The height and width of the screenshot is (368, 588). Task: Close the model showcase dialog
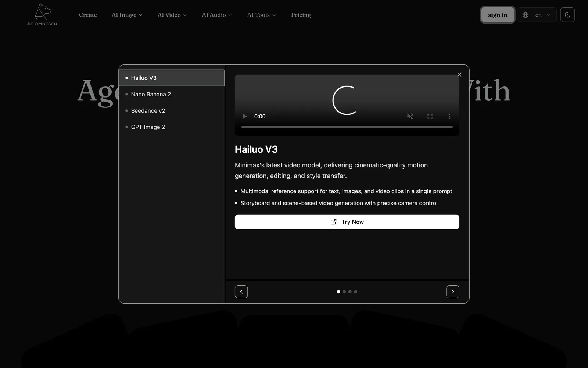click(459, 75)
